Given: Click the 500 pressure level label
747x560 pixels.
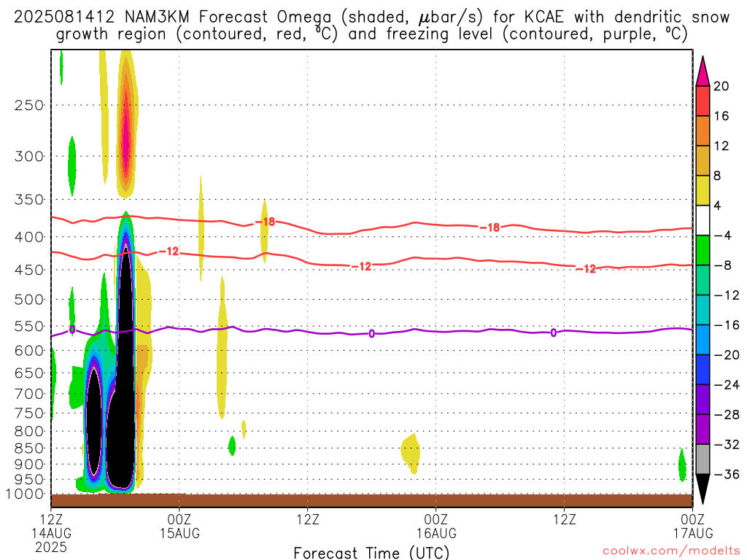Looking at the screenshot, I should pyautogui.click(x=29, y=300).
